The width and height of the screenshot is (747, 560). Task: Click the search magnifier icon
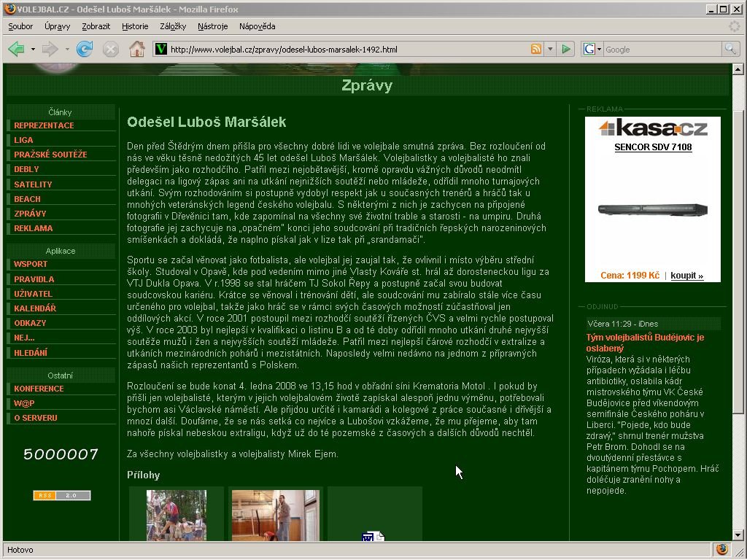pyautogui.click(x=729, y=49)
